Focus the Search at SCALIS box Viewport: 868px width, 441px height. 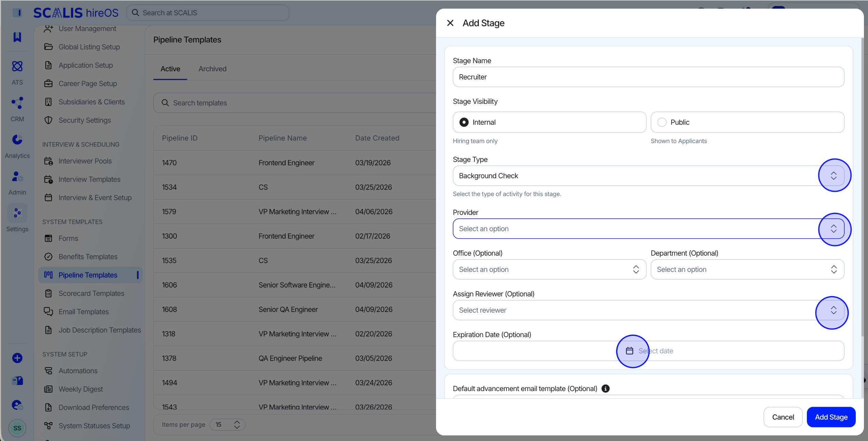[208, 13]
